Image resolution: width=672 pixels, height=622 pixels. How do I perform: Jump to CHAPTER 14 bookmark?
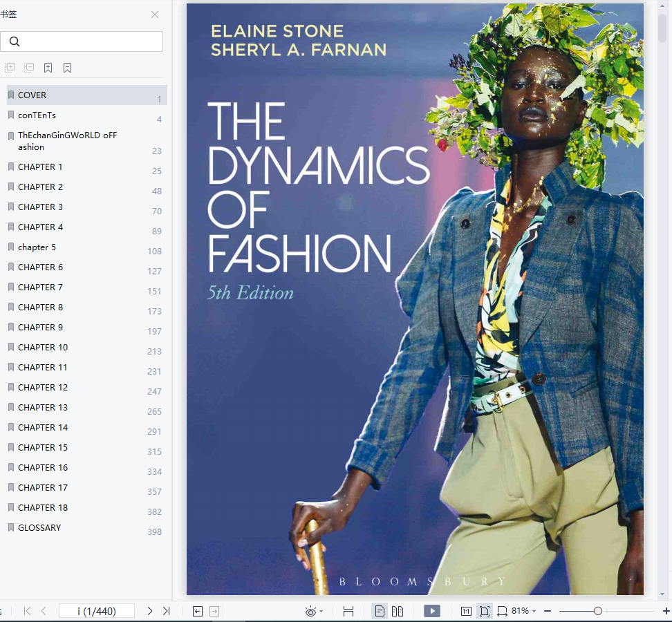(x=87, y=428)
